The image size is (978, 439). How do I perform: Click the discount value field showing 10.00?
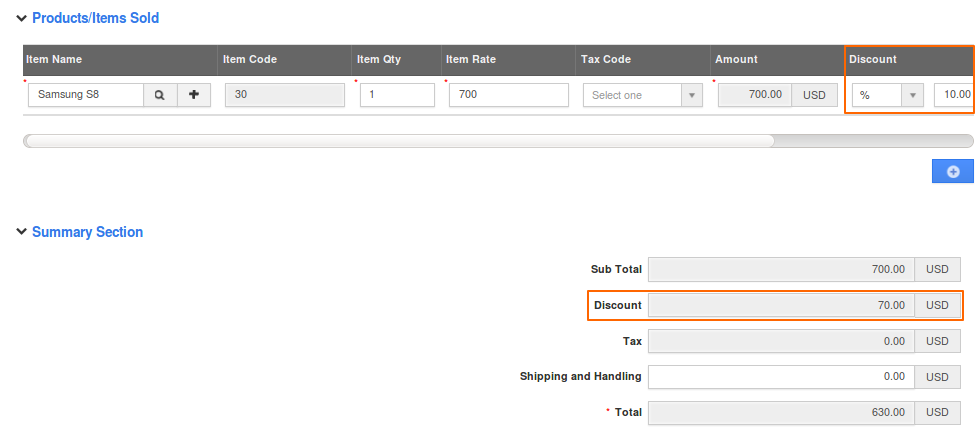(x=954, y=96)
